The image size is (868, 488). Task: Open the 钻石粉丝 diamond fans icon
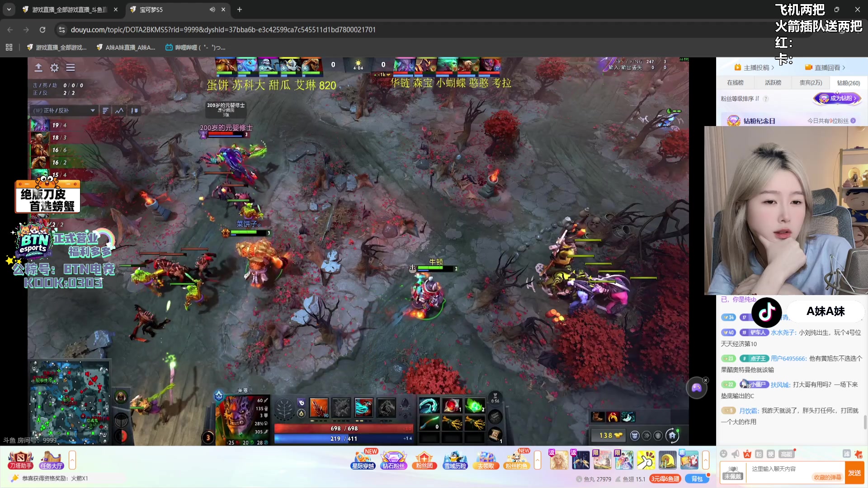point(393,460)
